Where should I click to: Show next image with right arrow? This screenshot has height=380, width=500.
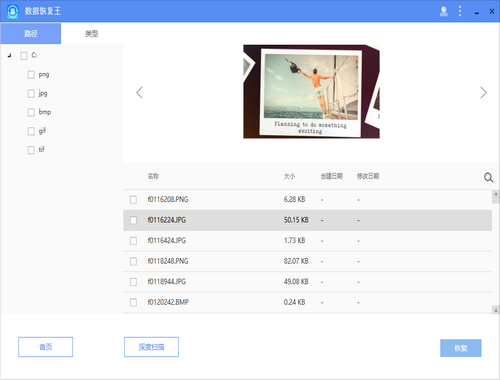tap(483, 92)
